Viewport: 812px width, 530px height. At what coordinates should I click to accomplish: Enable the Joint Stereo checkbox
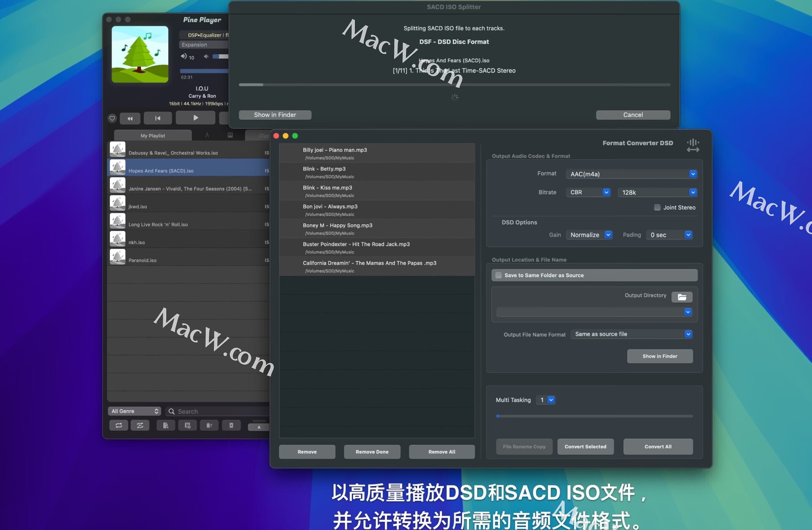pos(657,207)
